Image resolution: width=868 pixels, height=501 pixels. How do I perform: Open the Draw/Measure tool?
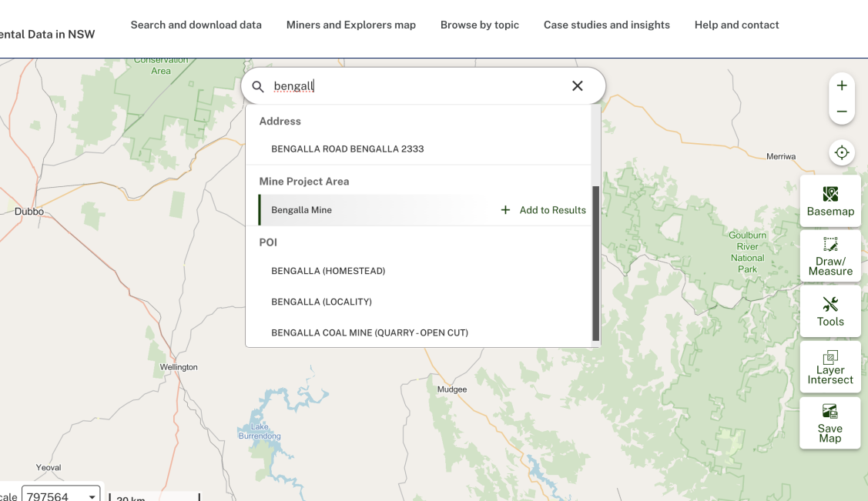[830, 256]
